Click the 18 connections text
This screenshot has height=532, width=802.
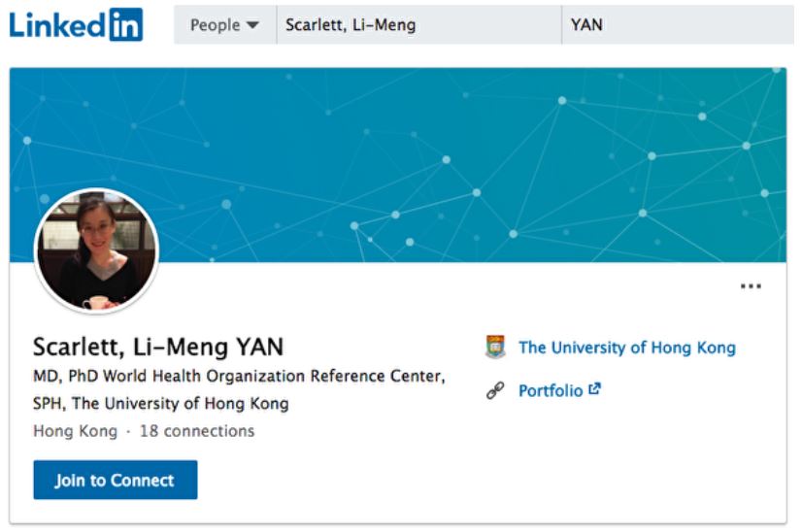tap(197, 431)
